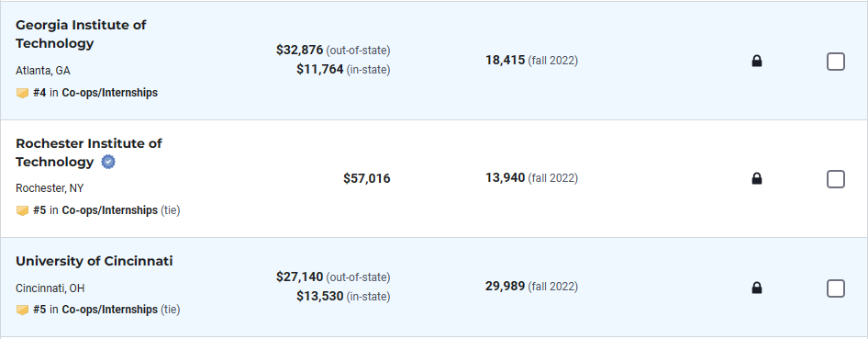This screenshot has width=868, height=339.
Task: Click the lock icon for Rochester Institute of Technology
Action: tap(757, 178)
